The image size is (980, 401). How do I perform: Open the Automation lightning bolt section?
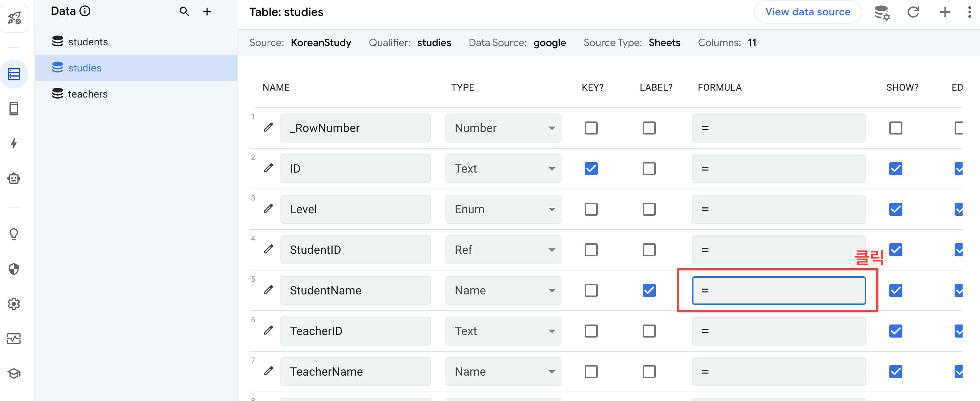pos(14,144)
